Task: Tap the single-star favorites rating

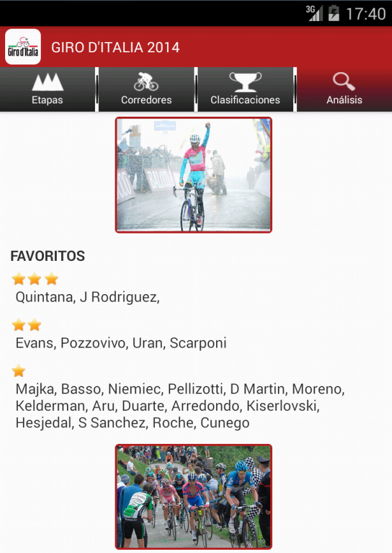Action: pos(18,371)
